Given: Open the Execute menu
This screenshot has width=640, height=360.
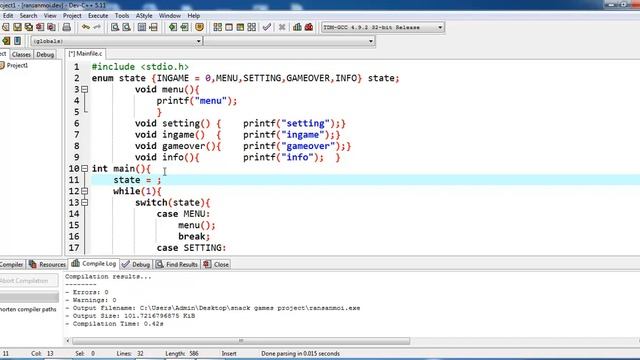Looking at the screenshot, I should (98, 16).
